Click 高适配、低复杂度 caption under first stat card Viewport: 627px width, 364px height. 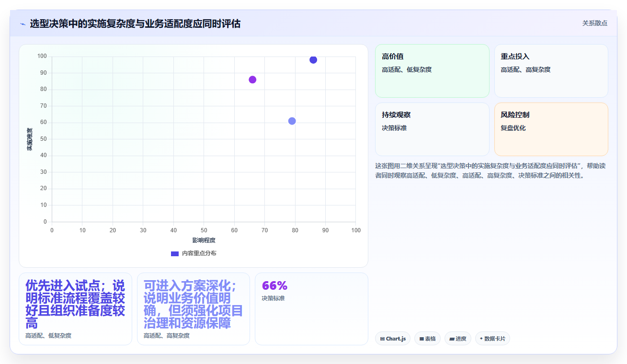pyautogui.click(x=48, y=336)
